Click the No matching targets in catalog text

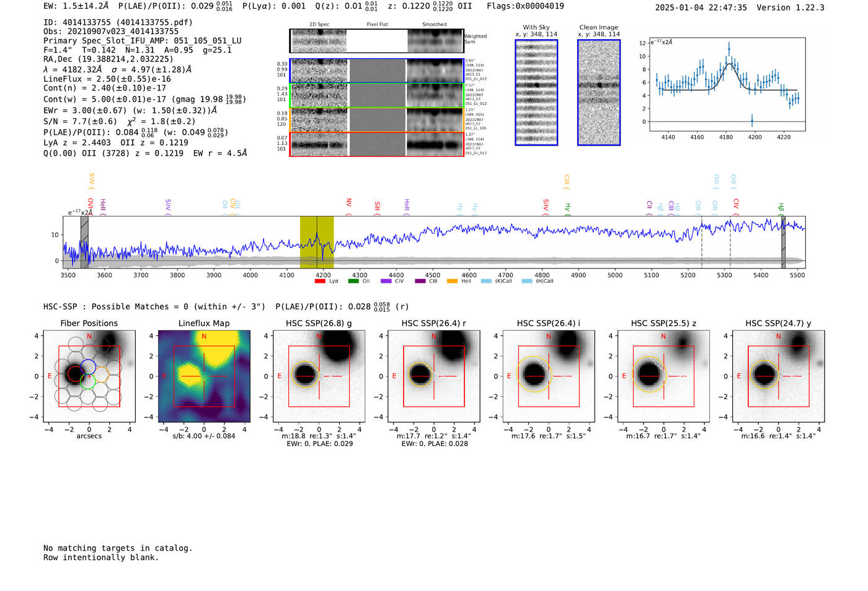[x=118, y=548]
